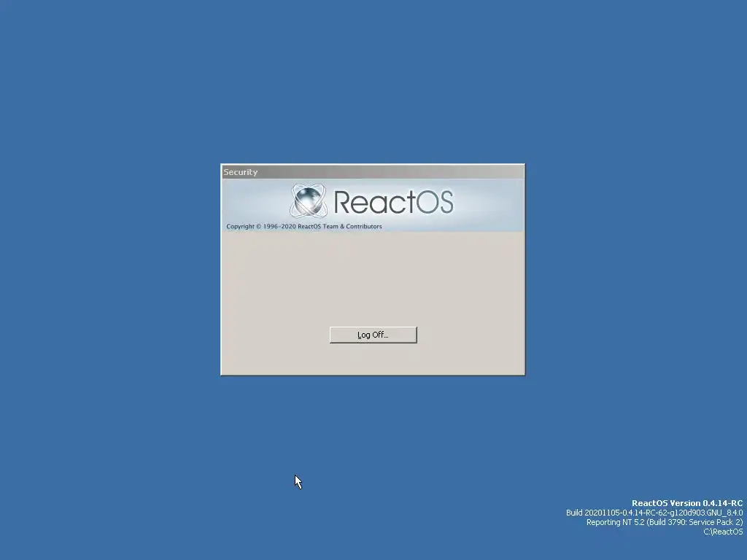Click the ReactOS globe logo icon

(x=309, y=201)
